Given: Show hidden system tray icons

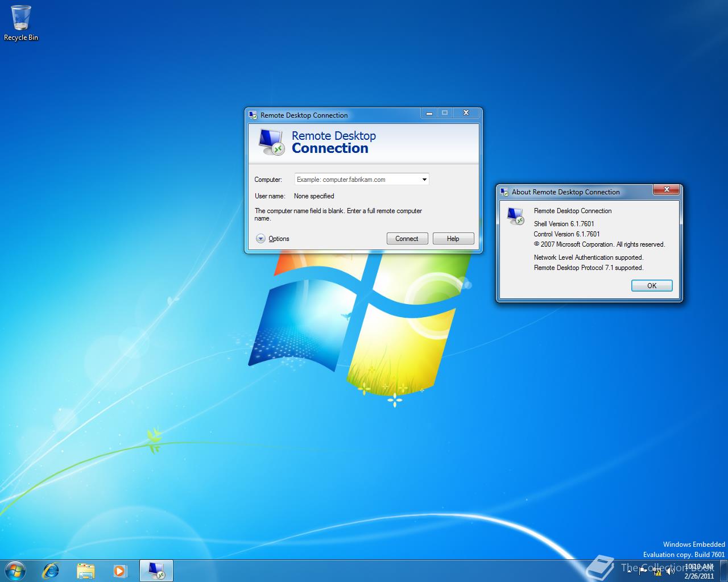Looking at the screenshot, I should point(630,571).
